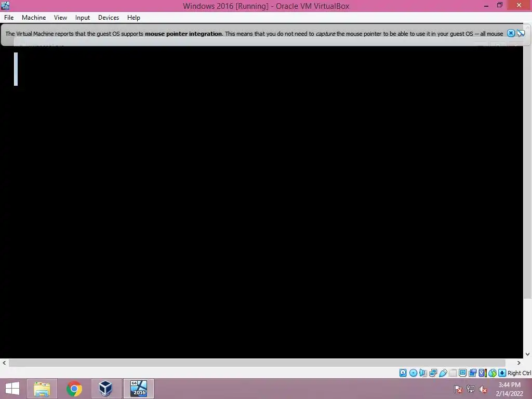
Task: Click the optical drive status icon
Action: coord(413,373)
